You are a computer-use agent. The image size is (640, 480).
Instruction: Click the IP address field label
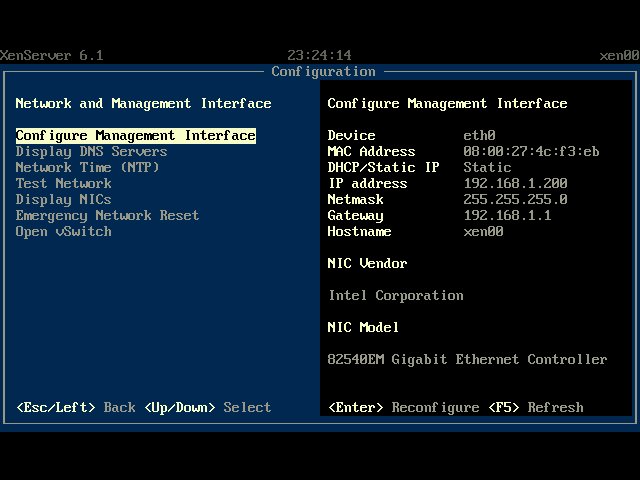(368, 184)
